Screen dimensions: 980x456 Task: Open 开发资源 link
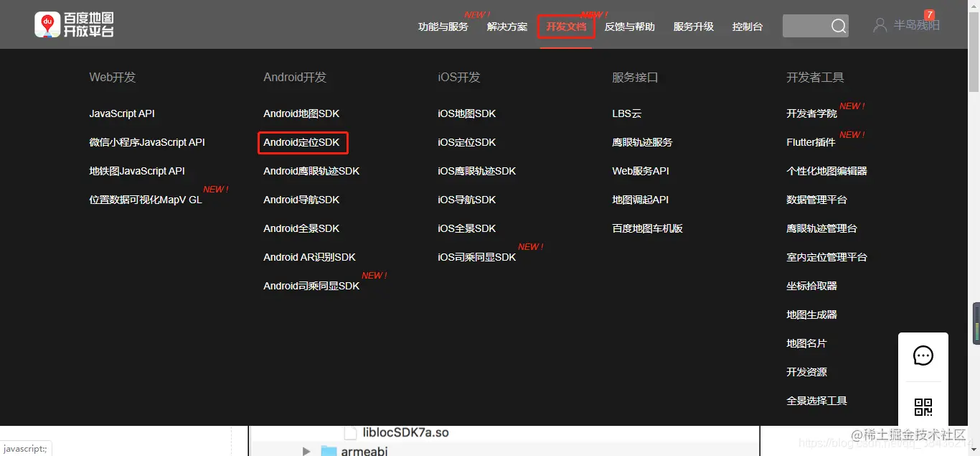pos(806,372)
